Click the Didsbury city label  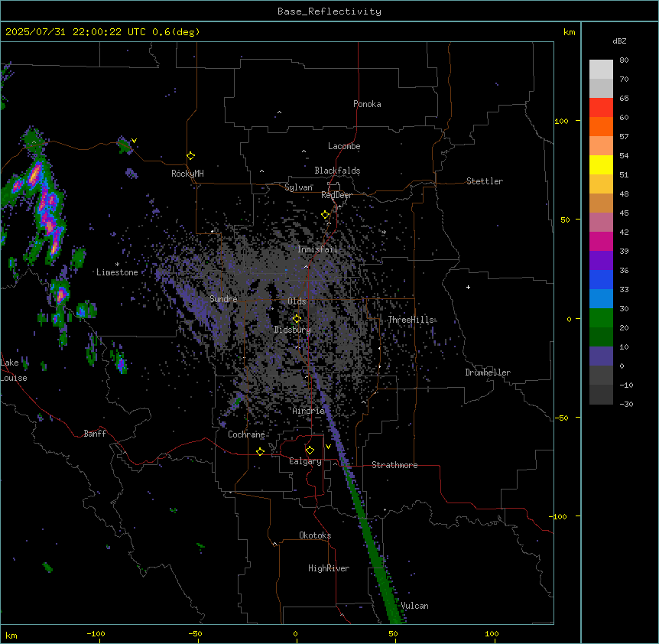292,330
